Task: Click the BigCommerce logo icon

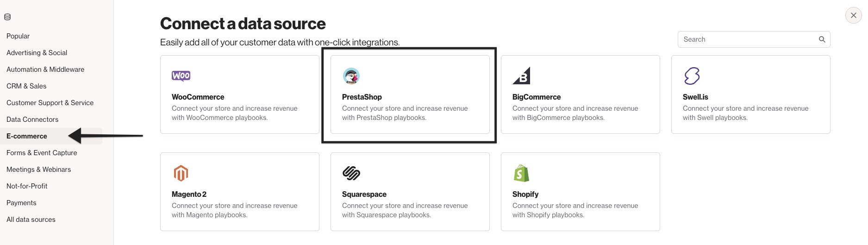Action: (x=521, y=76)
